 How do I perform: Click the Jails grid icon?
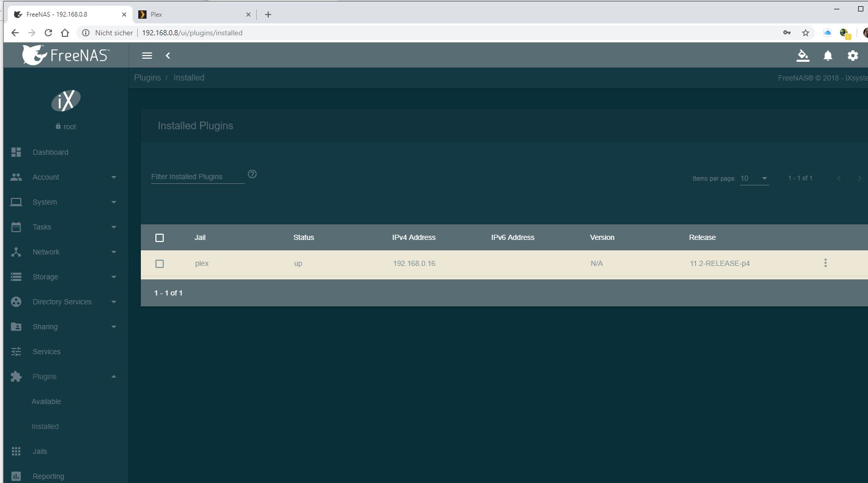pyautogui.click(x=16, y=451)
